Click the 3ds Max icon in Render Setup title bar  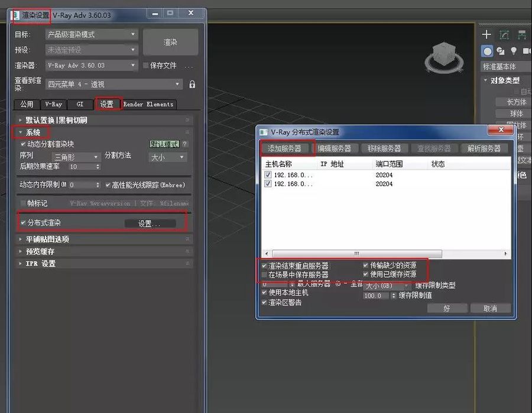point(15,15)
